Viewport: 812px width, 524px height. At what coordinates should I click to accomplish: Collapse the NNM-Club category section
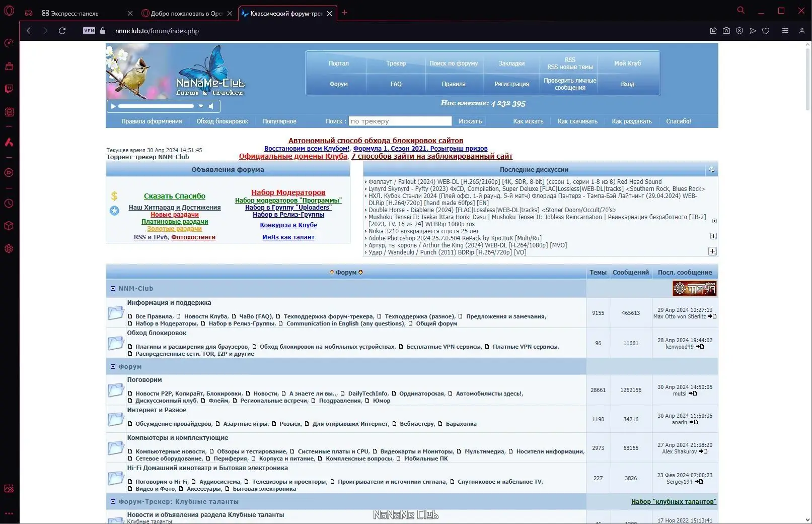point(113,289)
